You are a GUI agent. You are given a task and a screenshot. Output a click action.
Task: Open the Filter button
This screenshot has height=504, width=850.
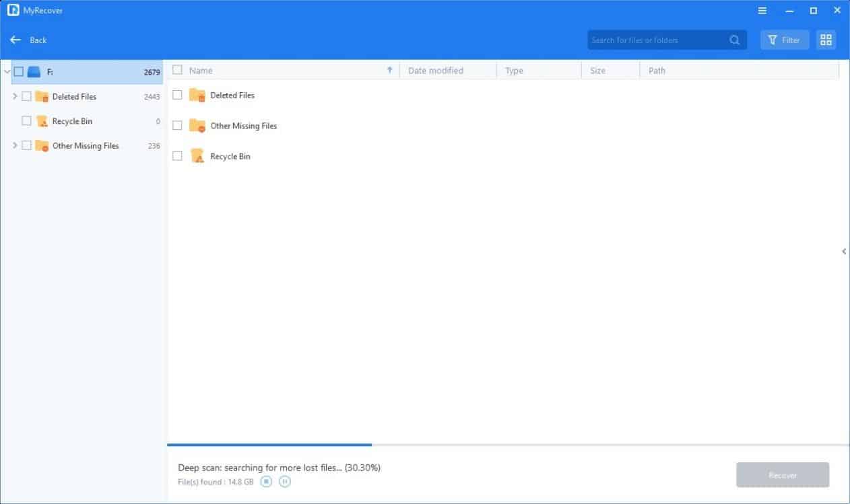point(785,40)
